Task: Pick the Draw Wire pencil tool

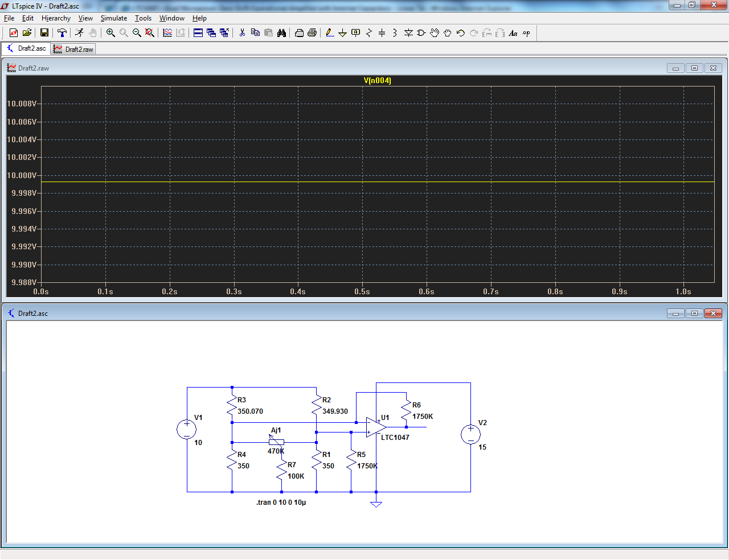Action: click(330, 33)
